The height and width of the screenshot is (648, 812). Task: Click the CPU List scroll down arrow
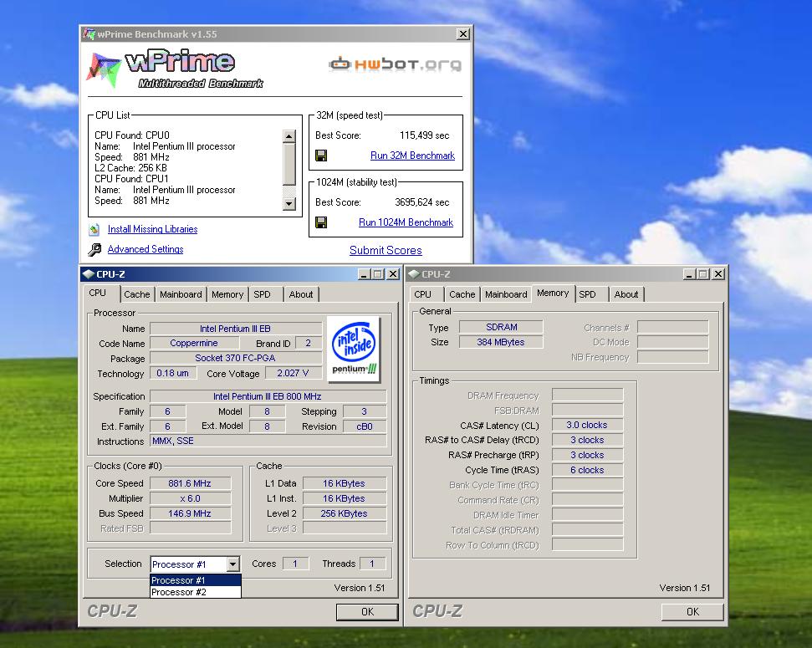coord(289,204)
